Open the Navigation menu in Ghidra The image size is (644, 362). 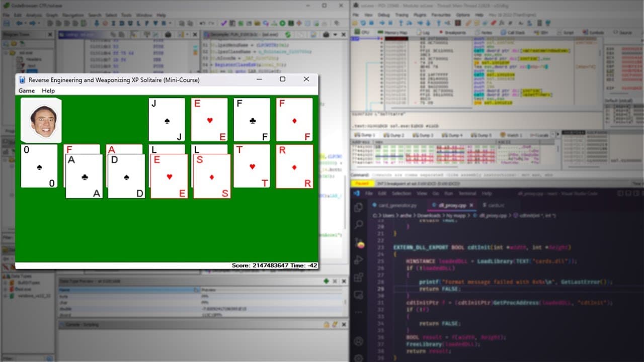(73, 15)
